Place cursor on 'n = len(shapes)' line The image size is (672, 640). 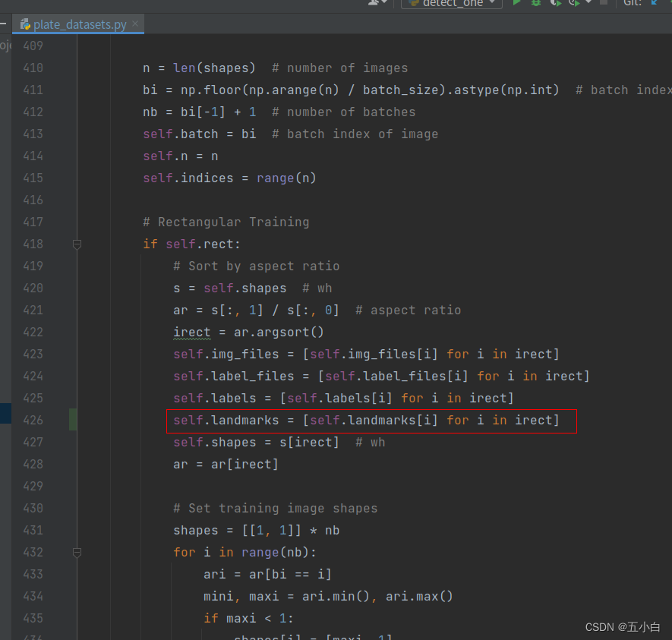point(199,68)
